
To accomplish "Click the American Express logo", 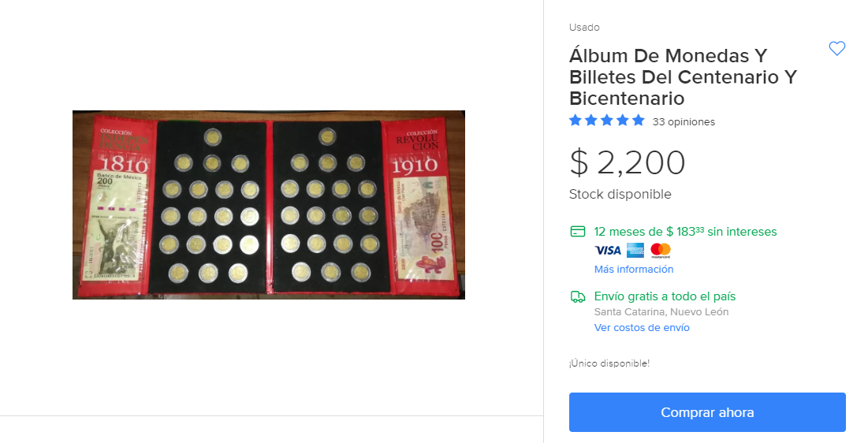I will click(x=635, y=251).
